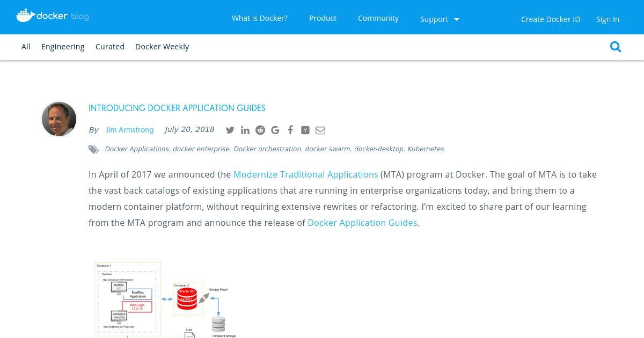Click the July 20, 2018 date
The height and width of the screenshot is (338, 644).
tap(189, 129)
